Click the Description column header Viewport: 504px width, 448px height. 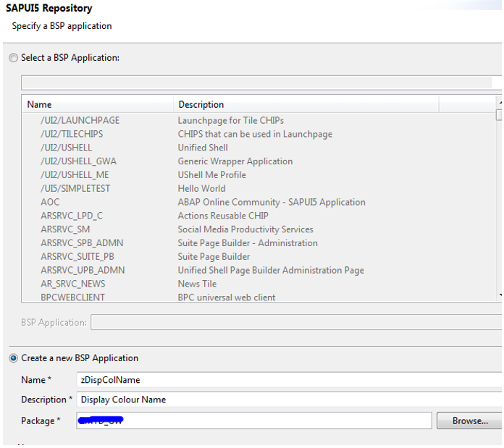coord(306,105)
